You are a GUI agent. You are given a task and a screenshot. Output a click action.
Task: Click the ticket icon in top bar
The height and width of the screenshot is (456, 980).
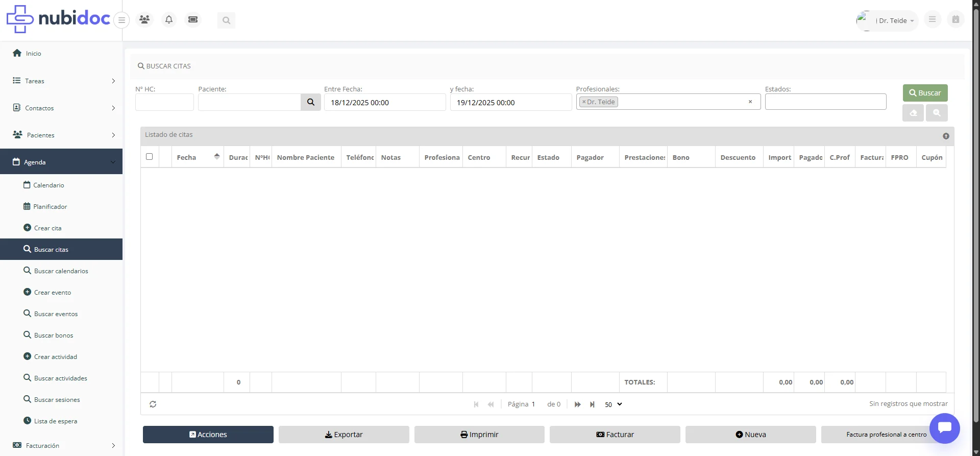point(193,19)
